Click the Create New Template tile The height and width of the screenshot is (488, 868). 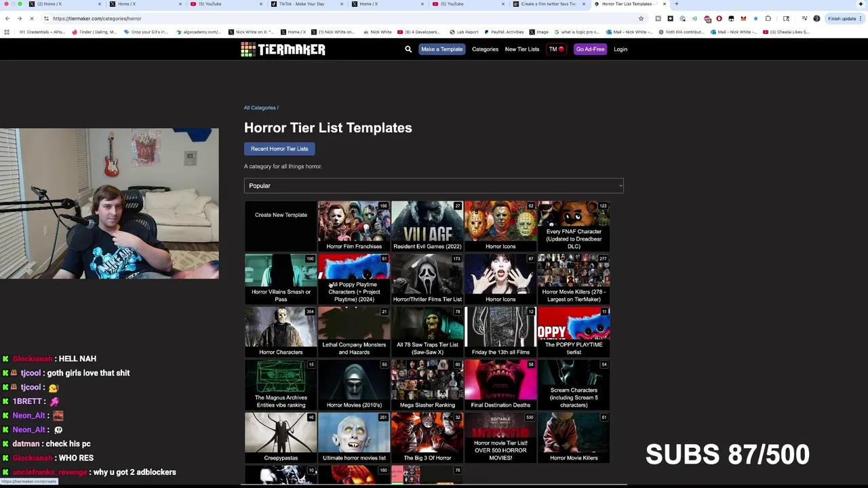tap(281, 226)
